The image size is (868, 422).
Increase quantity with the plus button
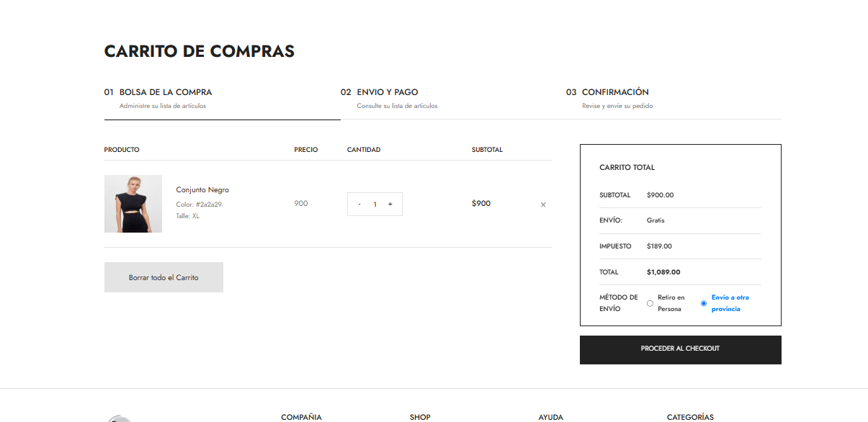pyautogui.click(x=390, y=204)
